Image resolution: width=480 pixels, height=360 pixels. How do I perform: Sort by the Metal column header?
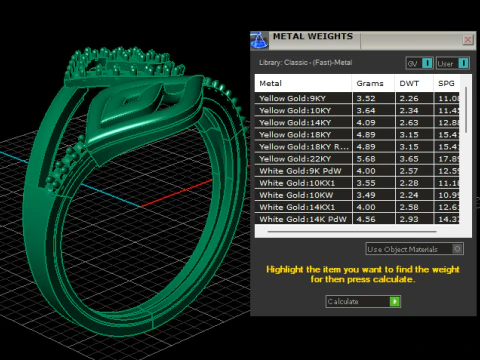pos(303,83)
